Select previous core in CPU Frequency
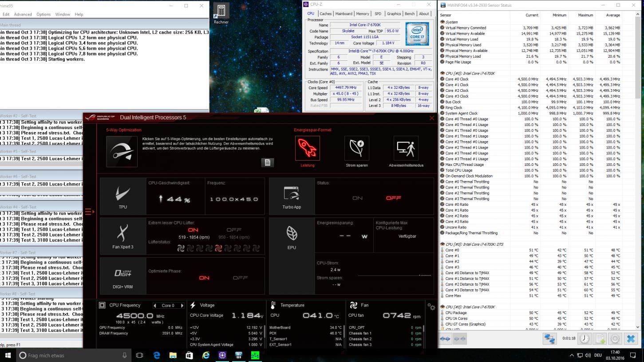Image resolution: width=644 pixels, height=362 pixels. (155, 306)
